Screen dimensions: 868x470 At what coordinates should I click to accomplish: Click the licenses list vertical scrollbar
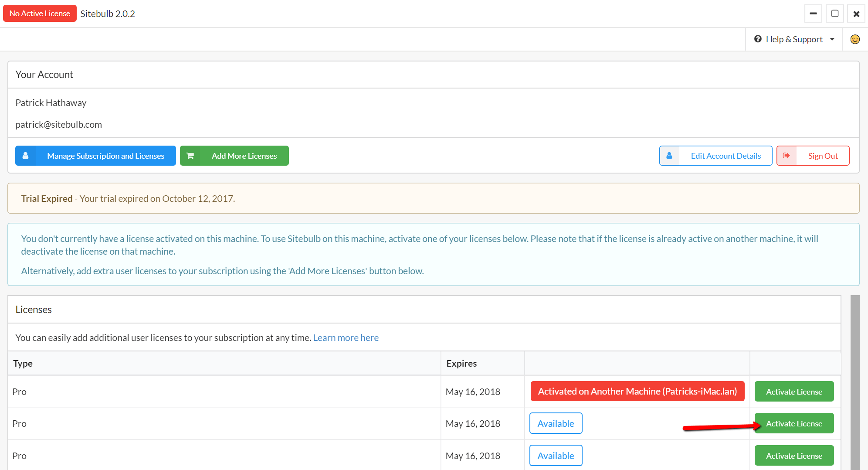coord(855,382)
